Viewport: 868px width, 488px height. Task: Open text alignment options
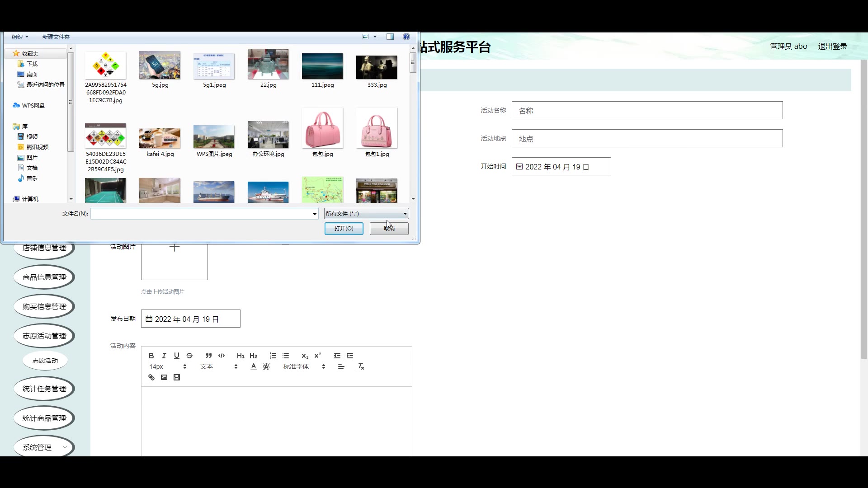tap(341, 366)
